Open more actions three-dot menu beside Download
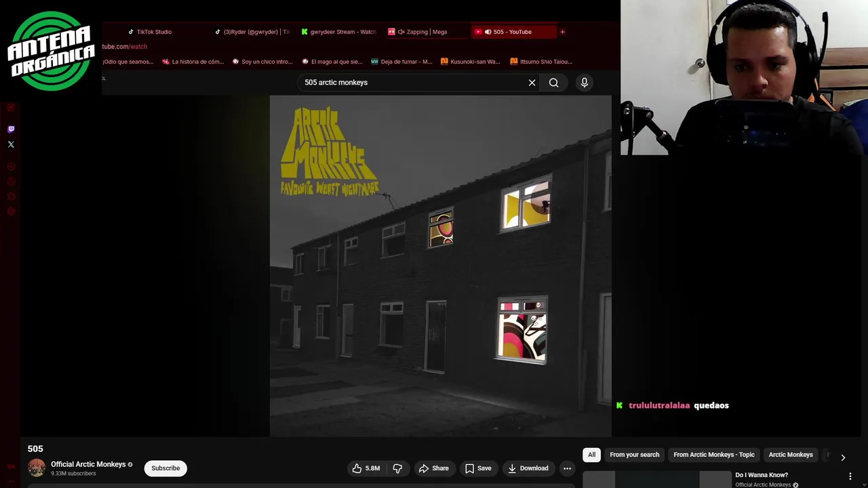868x488 pixels. pyautogui.click(x=567, y=468)
